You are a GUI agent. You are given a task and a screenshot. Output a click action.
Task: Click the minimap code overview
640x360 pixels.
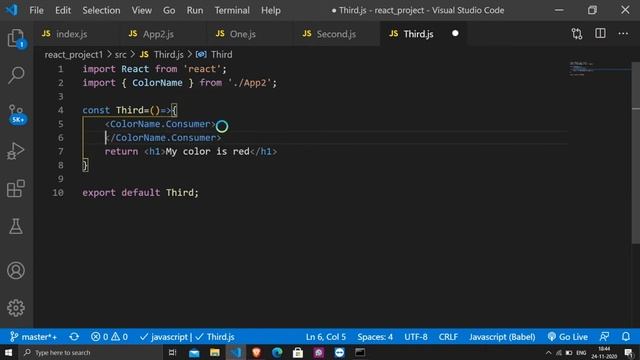600,69
